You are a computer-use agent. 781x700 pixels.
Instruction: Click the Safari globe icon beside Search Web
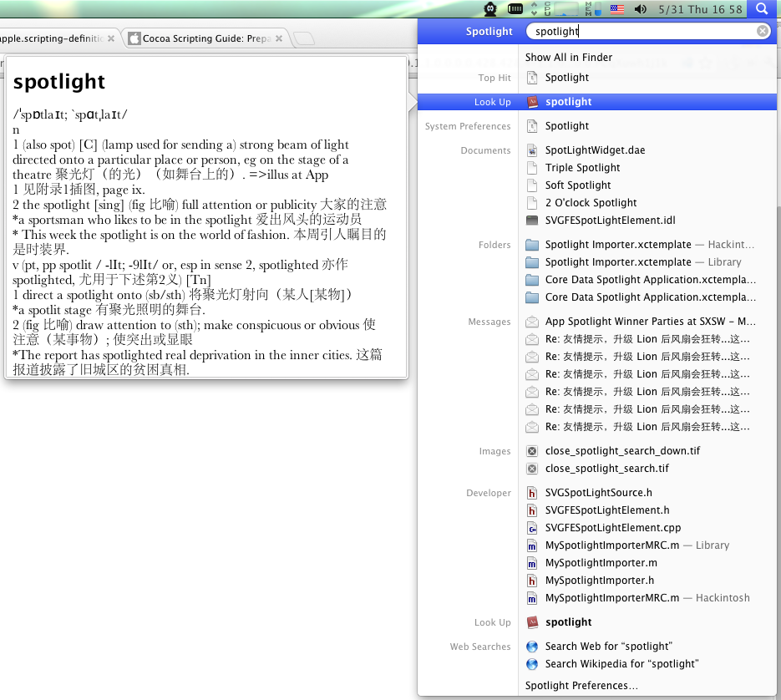(532, 647)
